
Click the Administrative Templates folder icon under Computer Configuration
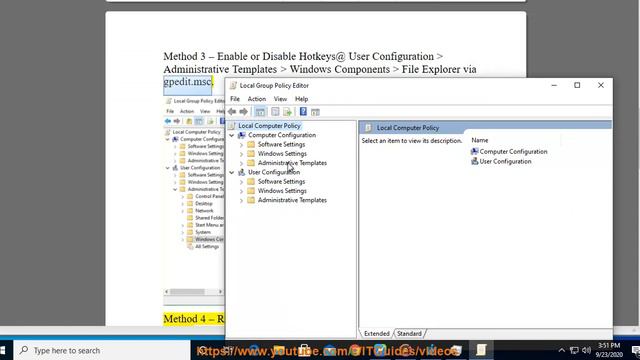coord(251,163)
